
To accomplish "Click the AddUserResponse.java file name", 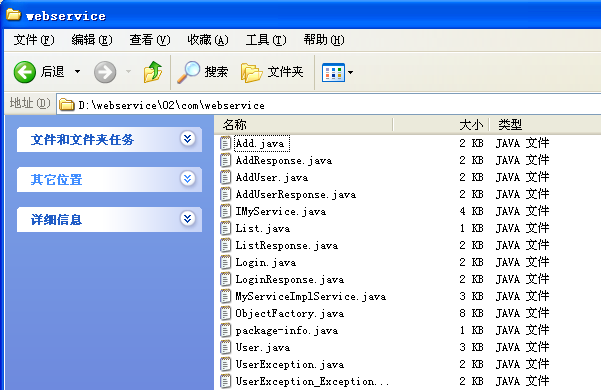I will click(x=296, y=195).
